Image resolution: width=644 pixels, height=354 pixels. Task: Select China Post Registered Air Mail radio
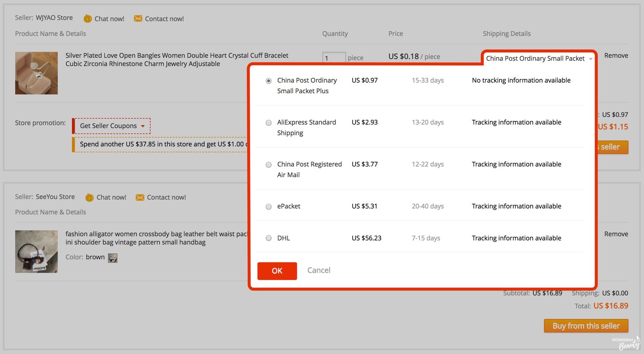pos(269,165)
